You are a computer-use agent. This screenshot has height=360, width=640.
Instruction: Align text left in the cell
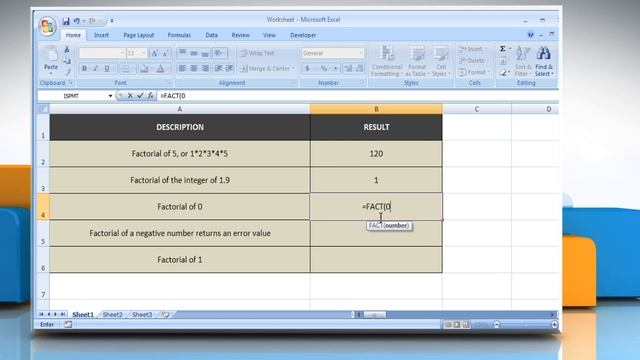182,69
